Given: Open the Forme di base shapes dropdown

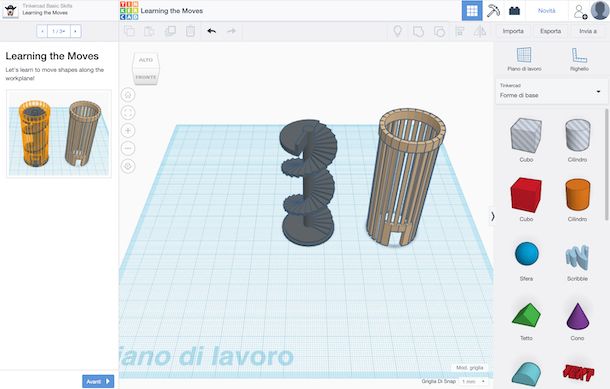Looking at the screenshot, I should coord(551,91).
